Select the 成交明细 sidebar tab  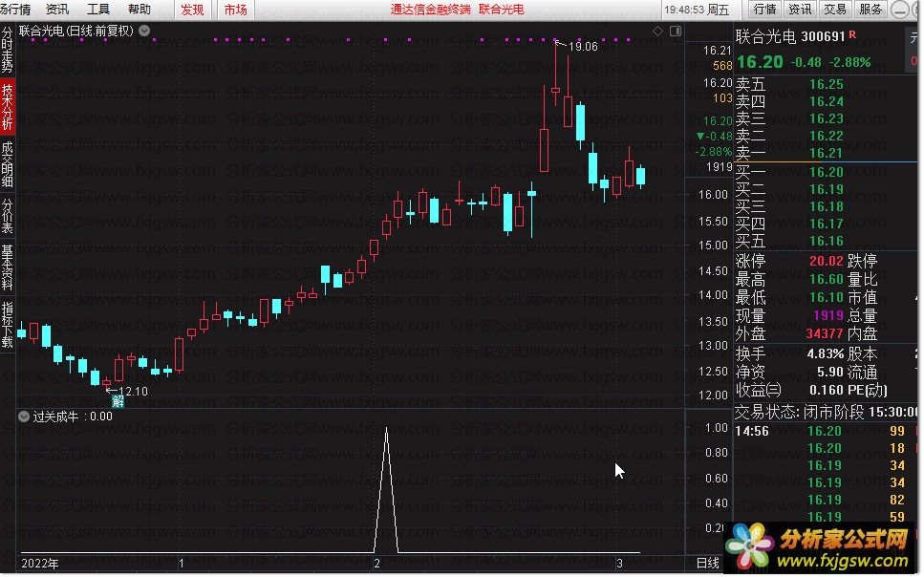tap(7, 164)
